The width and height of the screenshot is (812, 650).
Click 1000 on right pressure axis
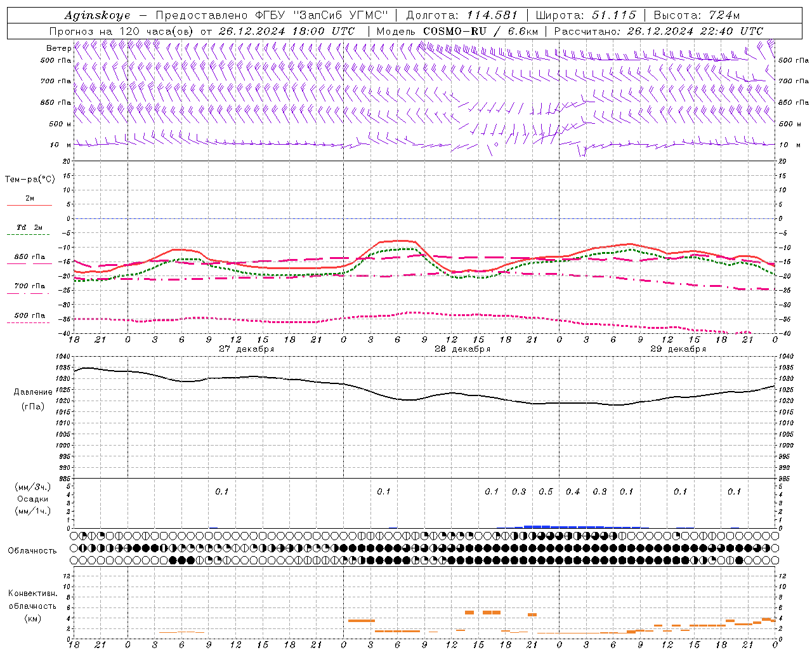(786, 446)
